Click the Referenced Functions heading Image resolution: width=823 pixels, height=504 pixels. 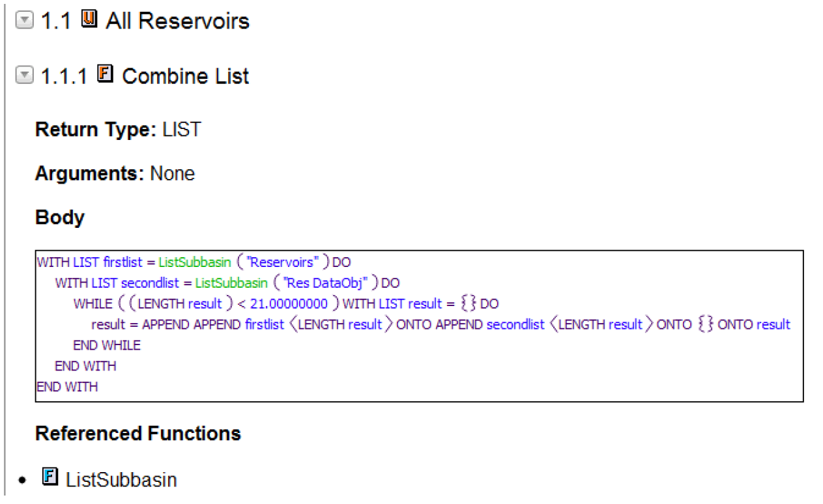pos(138,434)
